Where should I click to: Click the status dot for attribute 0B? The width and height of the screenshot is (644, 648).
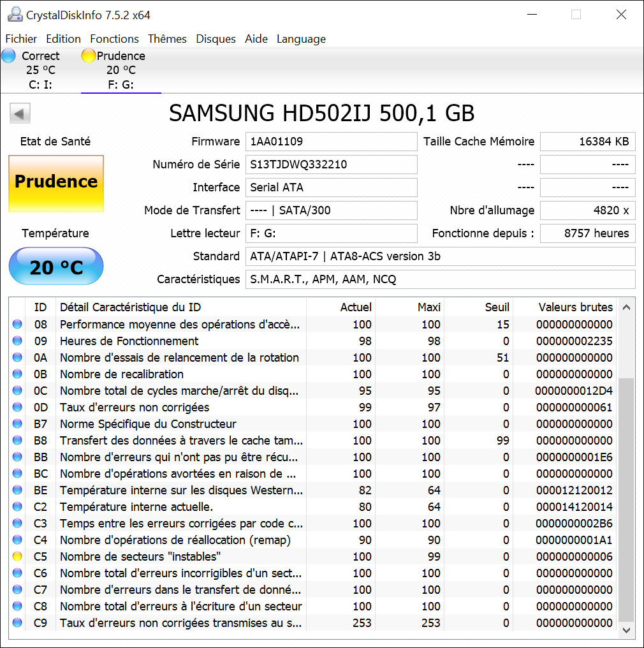coord(17,374)
